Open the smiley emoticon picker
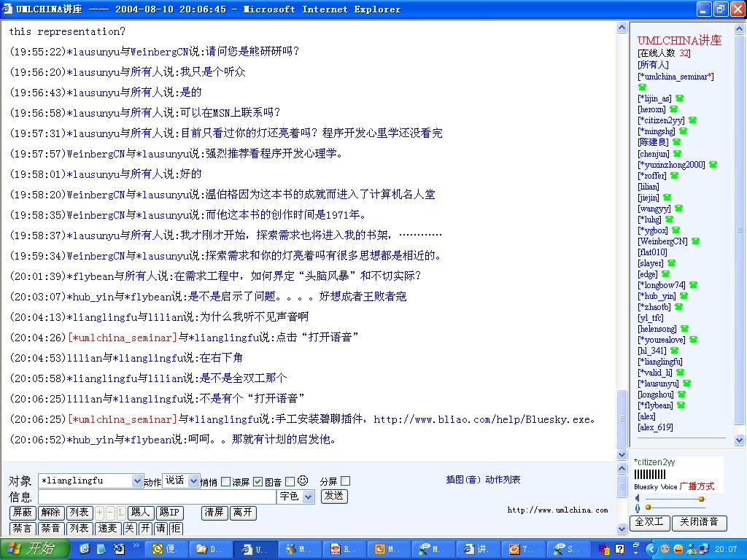This screenshot has width=747, height=560. coord(303,481)
